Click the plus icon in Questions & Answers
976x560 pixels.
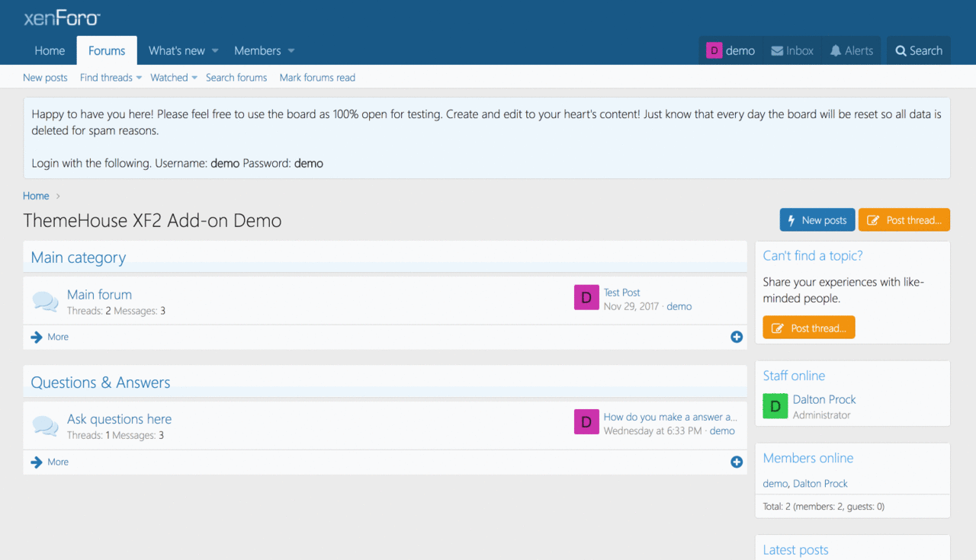737,462
